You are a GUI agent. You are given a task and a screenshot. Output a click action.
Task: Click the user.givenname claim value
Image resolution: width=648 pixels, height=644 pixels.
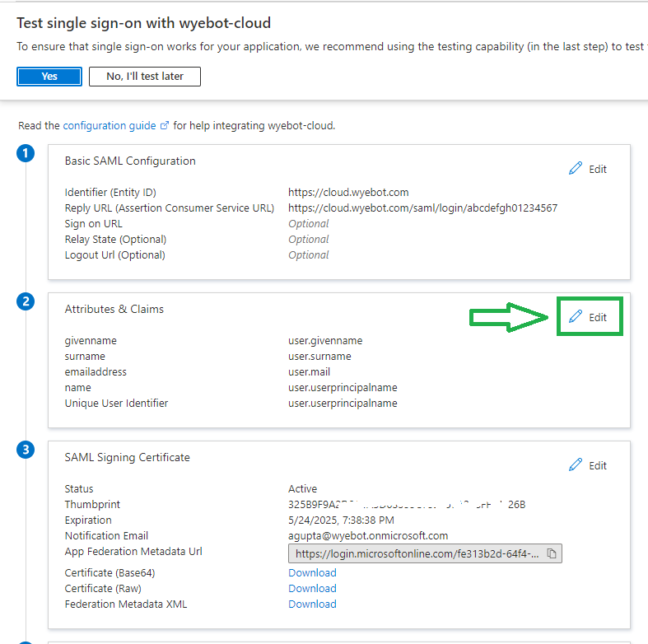[x=325, y=341]
